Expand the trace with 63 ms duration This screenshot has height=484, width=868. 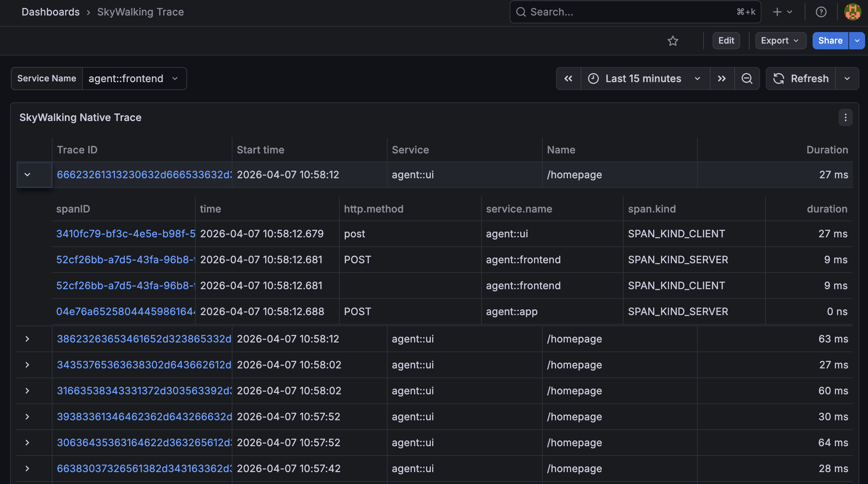coord(27,339)
